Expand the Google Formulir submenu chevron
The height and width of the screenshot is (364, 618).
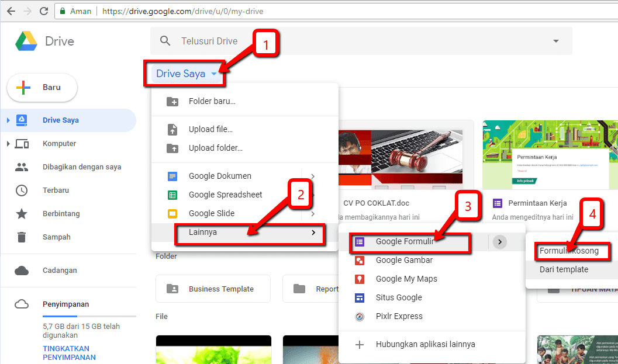(501, 241)
